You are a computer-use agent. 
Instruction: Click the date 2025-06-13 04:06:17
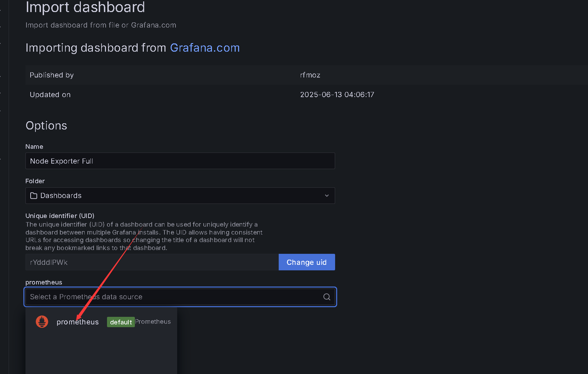(x=337, y=95)
